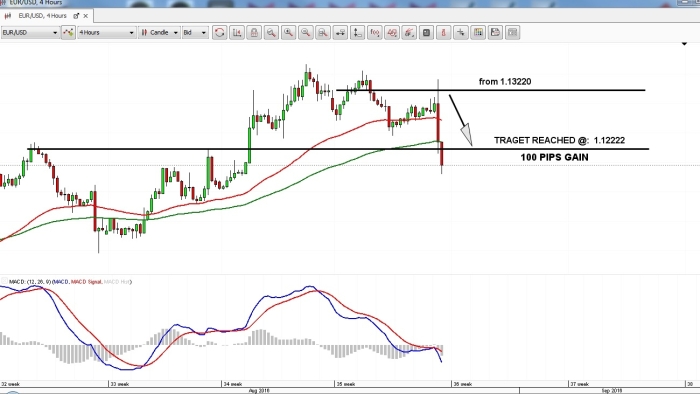Click the vertical scale arrows icon

(x=357, y=33)
